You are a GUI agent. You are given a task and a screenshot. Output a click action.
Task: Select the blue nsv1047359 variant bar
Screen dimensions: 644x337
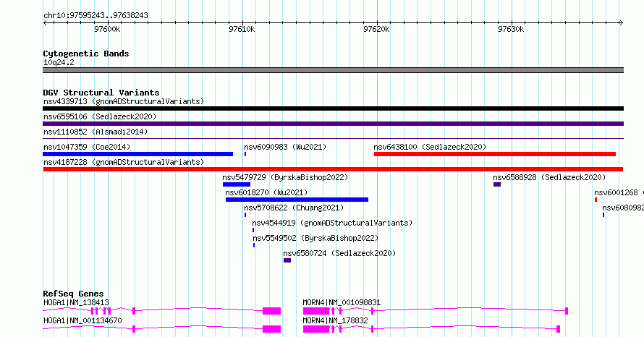(x=138, y=154)
